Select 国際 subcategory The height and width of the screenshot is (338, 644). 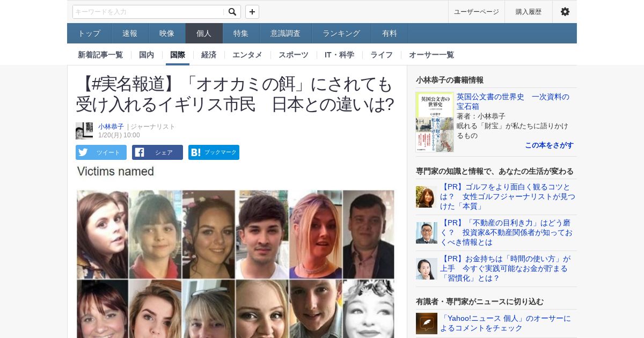click(x=178, y=55)
